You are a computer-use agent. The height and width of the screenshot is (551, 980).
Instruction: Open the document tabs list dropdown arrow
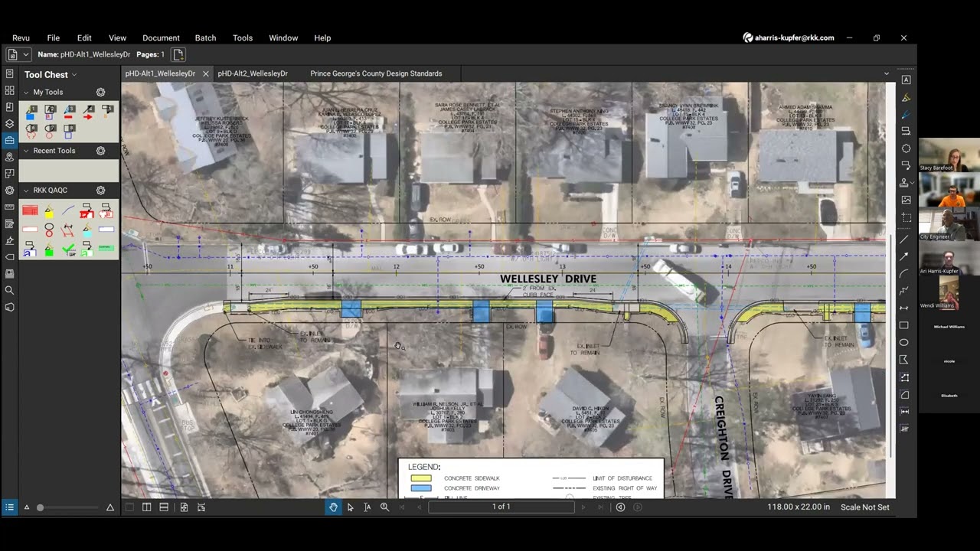click(x=887, y=73)
